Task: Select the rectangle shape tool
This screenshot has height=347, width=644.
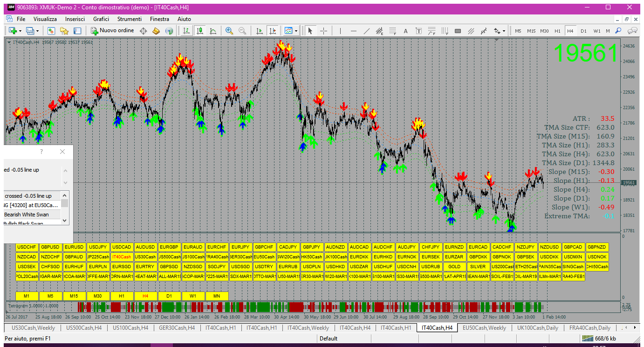Action: point(458,31)
